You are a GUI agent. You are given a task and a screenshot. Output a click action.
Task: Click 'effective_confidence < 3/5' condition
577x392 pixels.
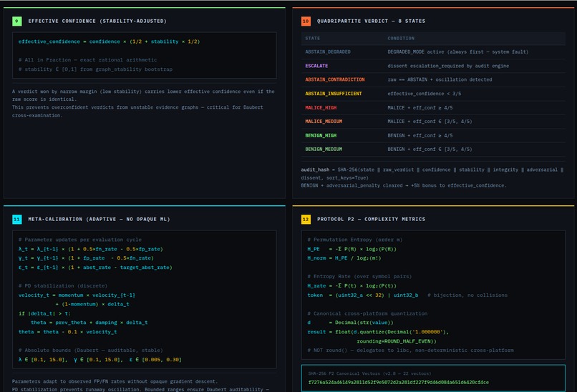point(424,94)
